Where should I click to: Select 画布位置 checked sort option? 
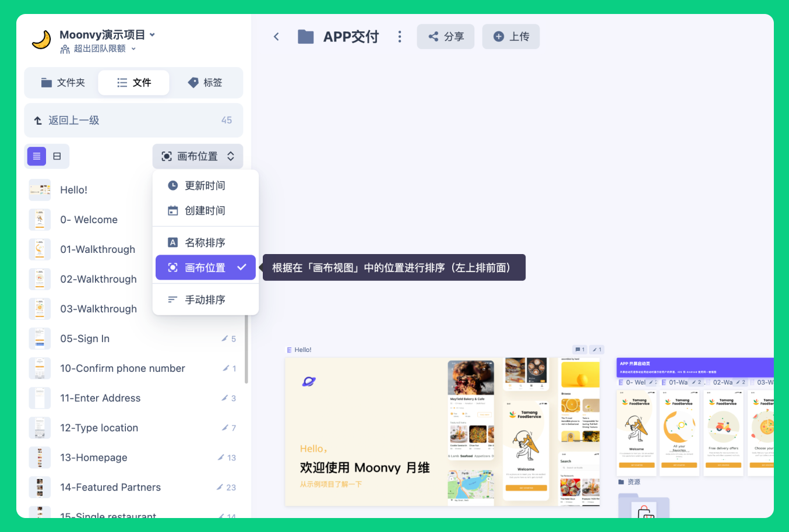pos(205,267)
